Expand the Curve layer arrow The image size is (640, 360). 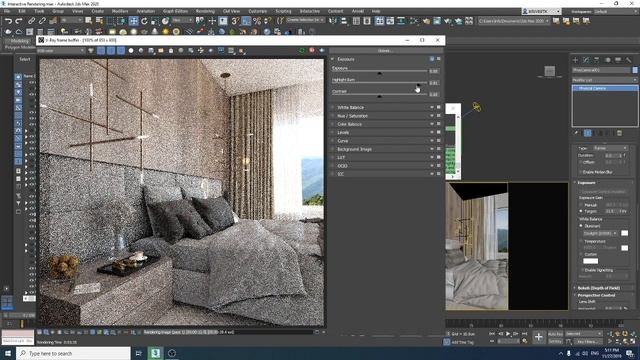coord(332,141)
